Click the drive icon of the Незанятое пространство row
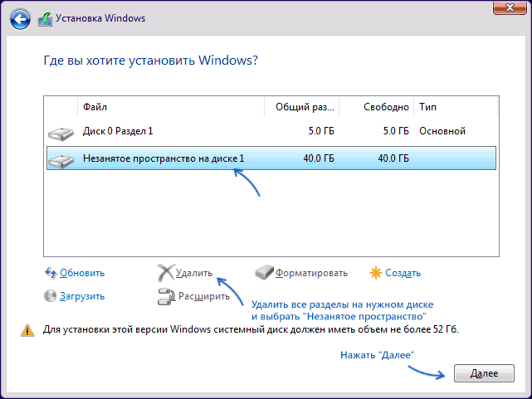 (x=61, y=161)
